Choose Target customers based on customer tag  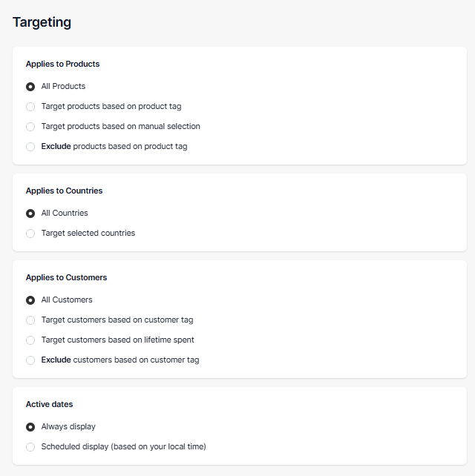pos(30,320)
